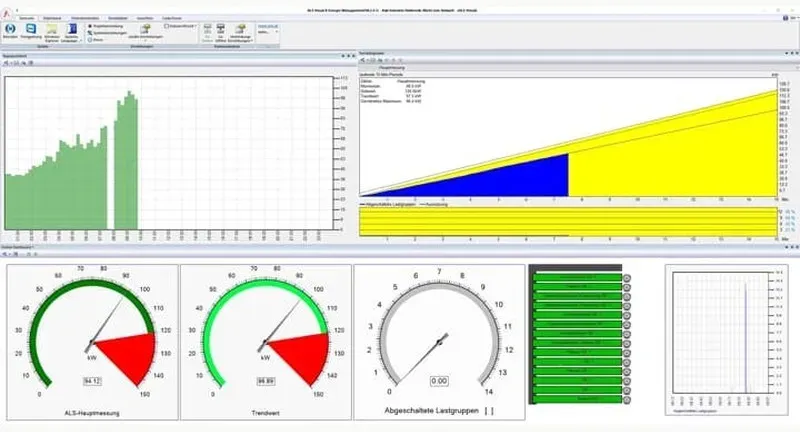Toggle auto-hide pin on trend panel
This screenshot has width=800, height=432.
(x=792, y=53)
